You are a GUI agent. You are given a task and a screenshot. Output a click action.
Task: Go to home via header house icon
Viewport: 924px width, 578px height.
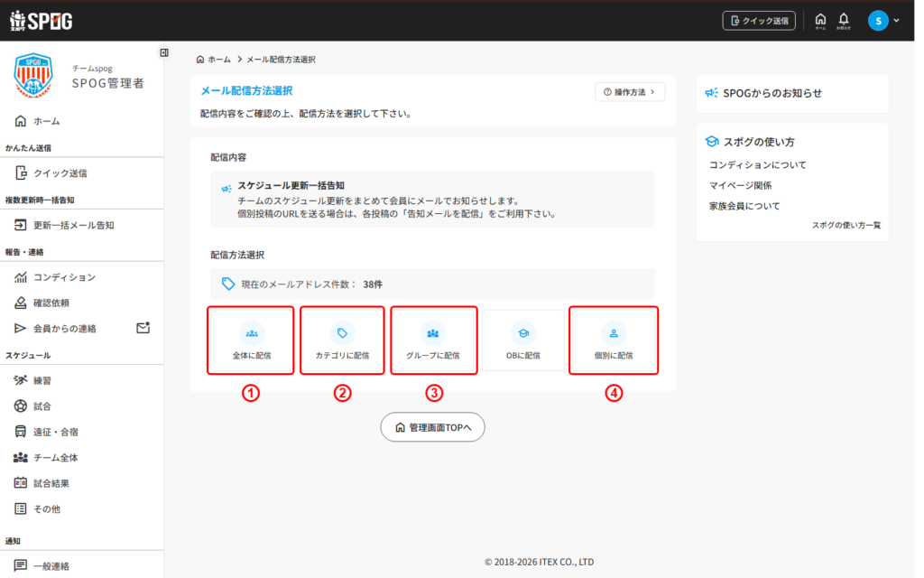(x=819, y=21)
